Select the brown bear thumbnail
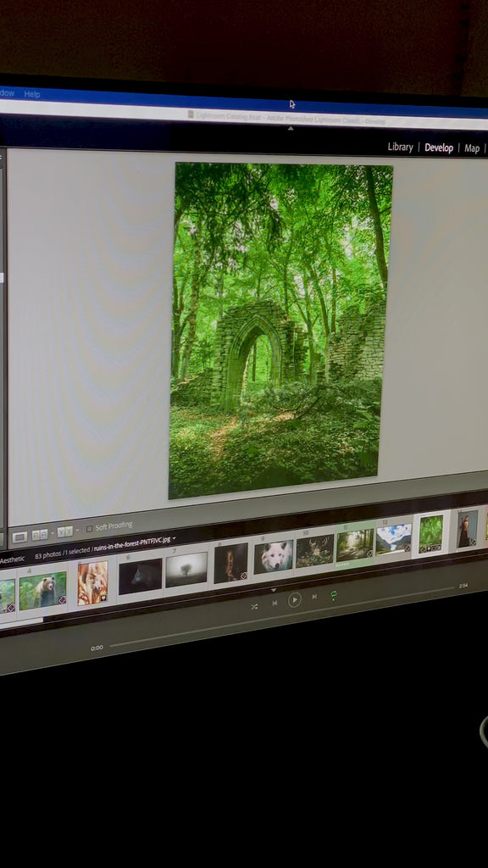This screenshot has height=868, width=488. [x=42, y=591]
